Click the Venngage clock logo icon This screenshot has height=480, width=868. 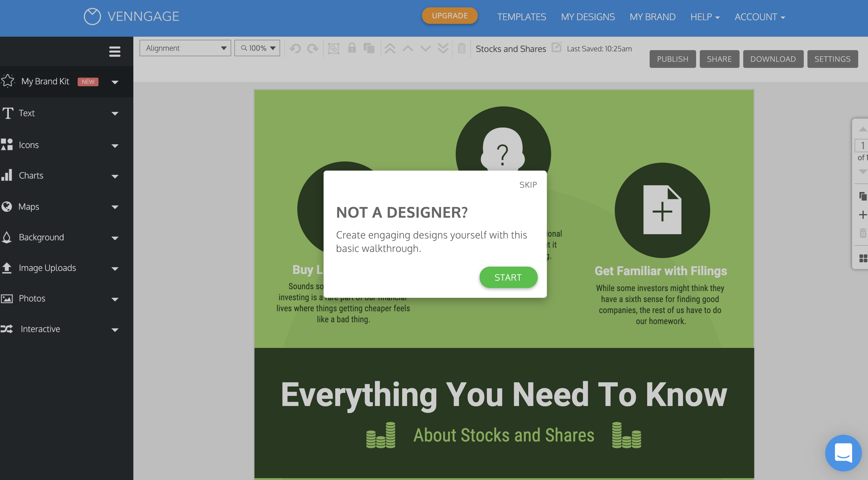(x=92, y=16)
